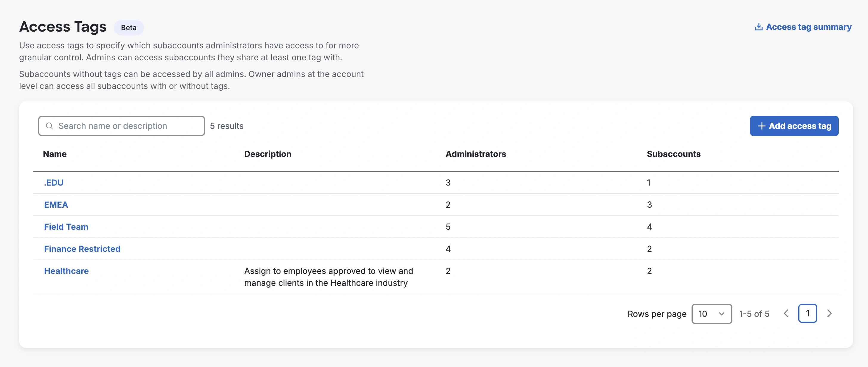The height and width of the screenshot is (367, 868).
Task: Click the Administrators column header
Action: tap(475, 154)
